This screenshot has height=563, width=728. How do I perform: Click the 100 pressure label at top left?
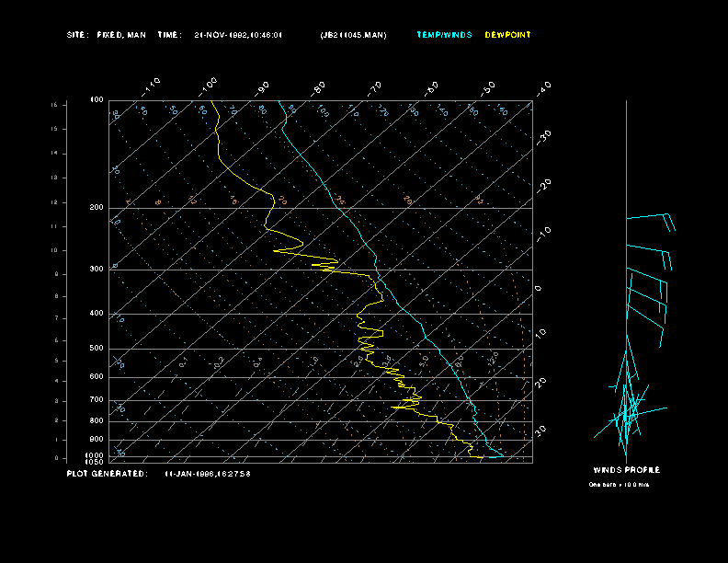[97, 99]
